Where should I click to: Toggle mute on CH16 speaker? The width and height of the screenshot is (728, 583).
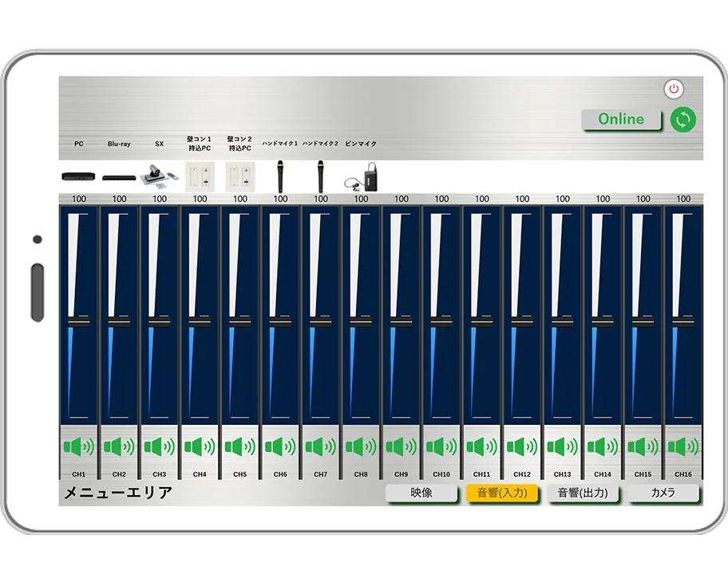click(x=683, y=446)
